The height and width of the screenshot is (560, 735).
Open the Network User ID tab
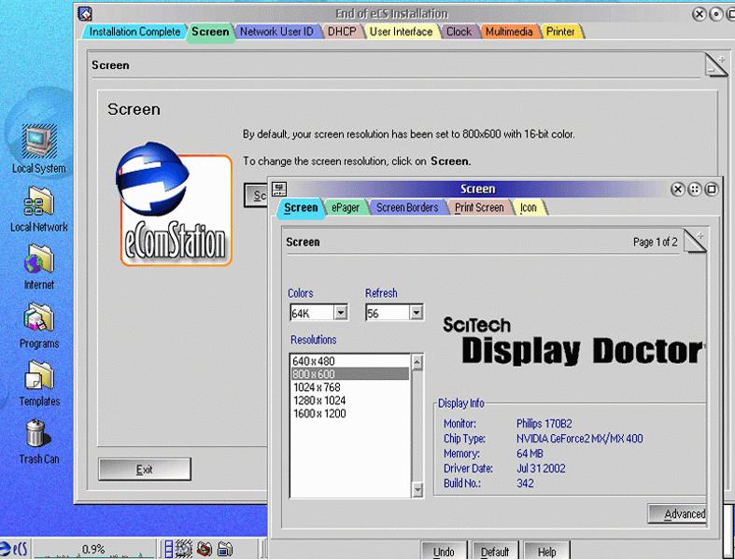point(276,32)
